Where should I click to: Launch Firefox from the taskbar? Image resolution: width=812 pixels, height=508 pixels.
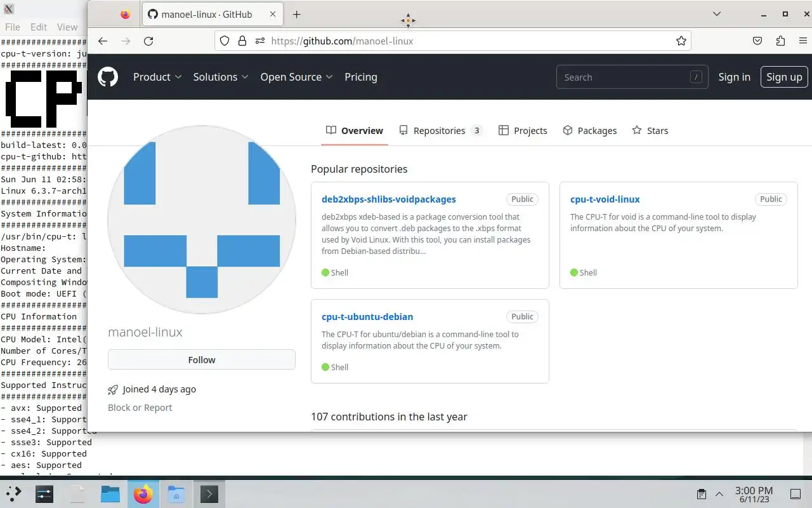coord(143,494)
